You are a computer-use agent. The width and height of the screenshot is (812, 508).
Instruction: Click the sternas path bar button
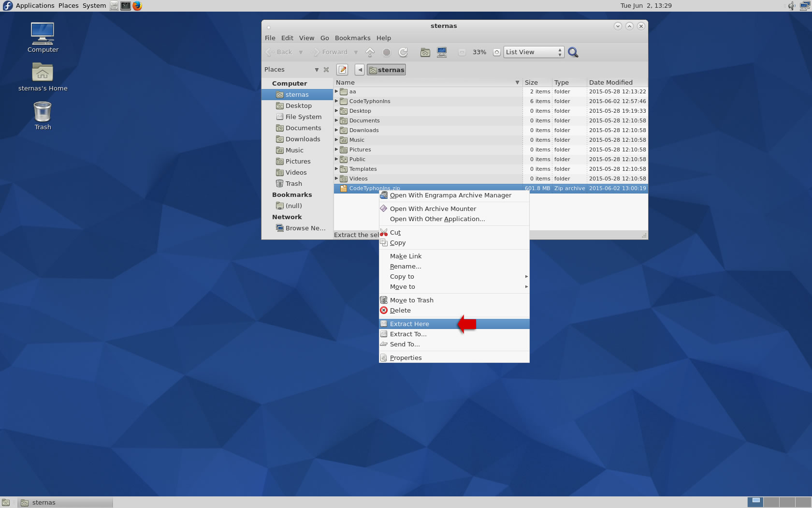(x=386, y=70)
